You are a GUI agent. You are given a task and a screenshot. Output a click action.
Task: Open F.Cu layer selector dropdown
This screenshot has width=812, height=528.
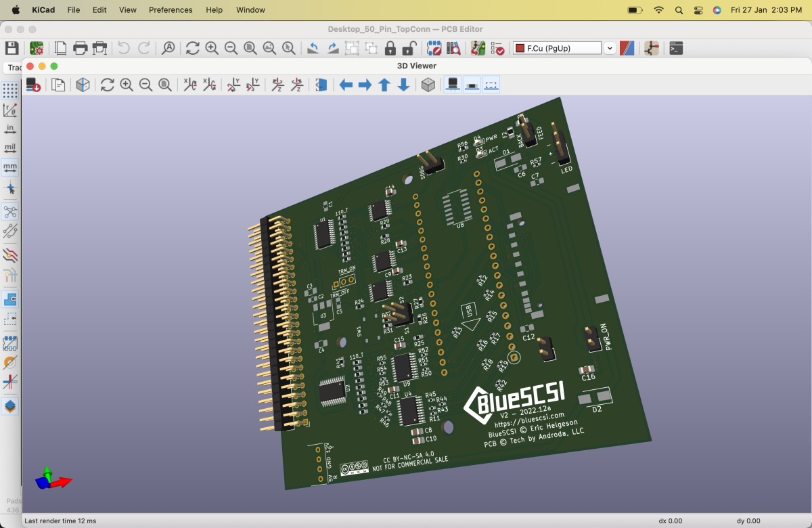(x=610, y=48)
